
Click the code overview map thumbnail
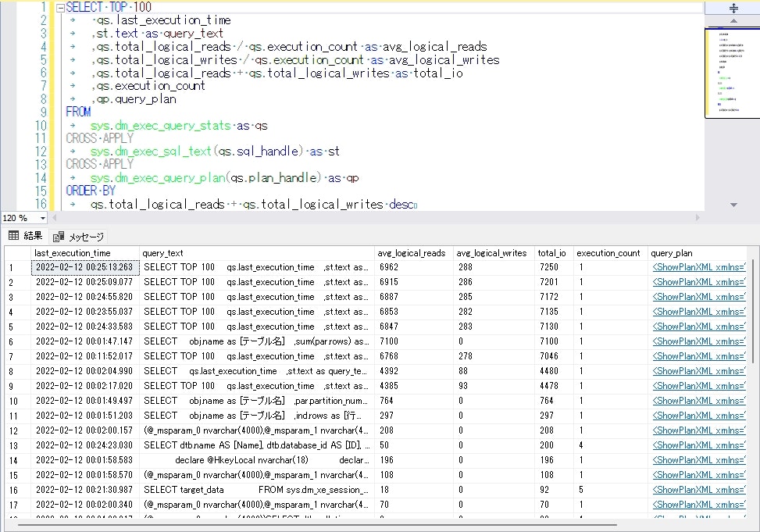[733, 73]
